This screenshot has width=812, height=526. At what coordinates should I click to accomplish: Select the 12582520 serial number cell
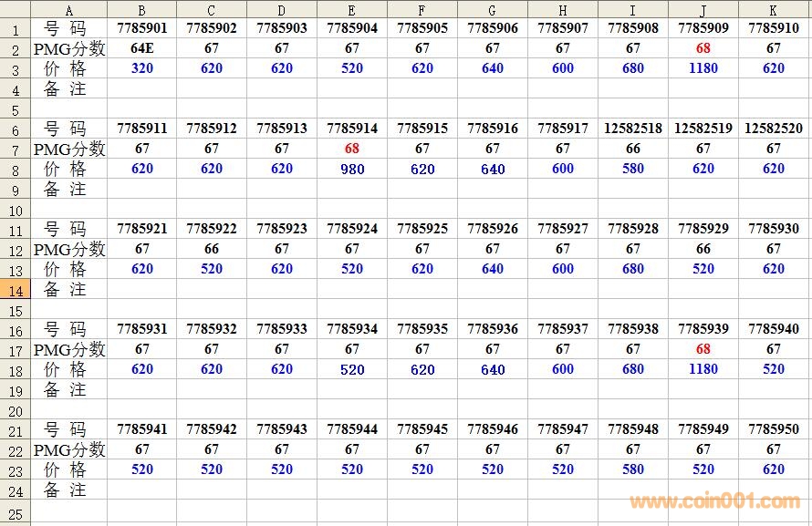point(774,129)
